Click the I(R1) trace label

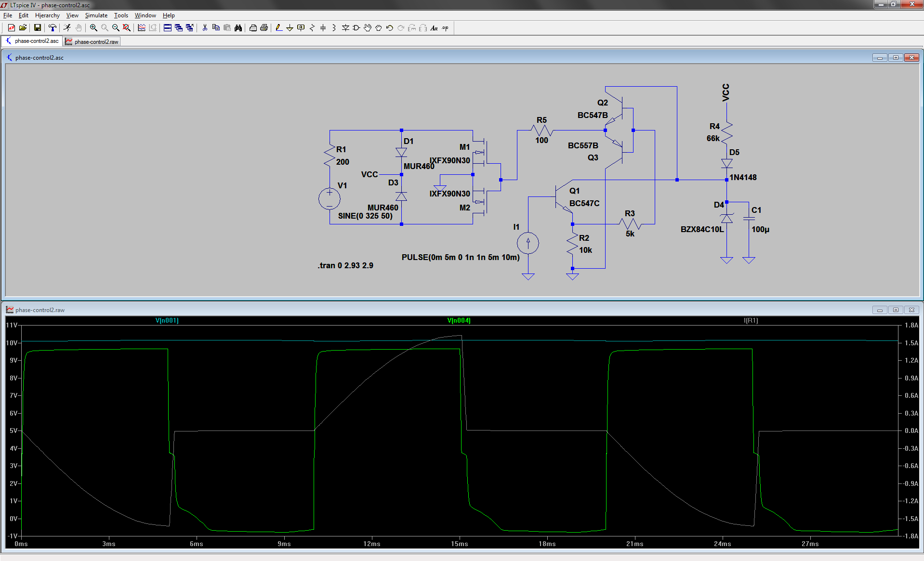tap(751, 320)
